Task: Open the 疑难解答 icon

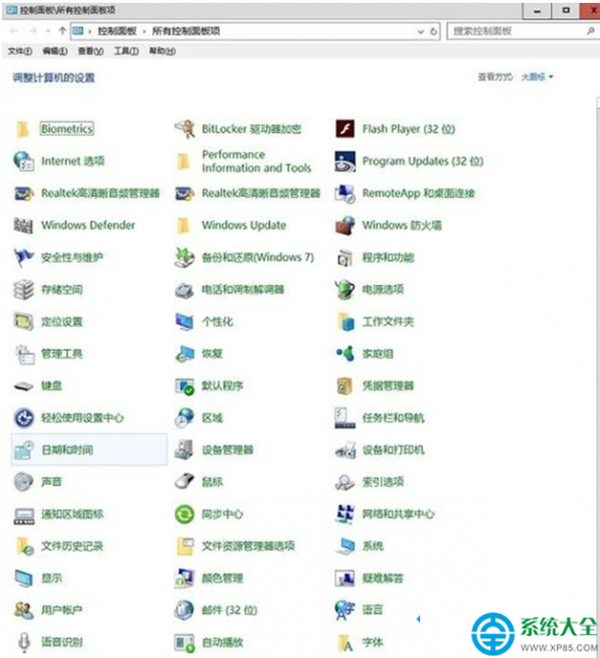Action: [345, 578]
